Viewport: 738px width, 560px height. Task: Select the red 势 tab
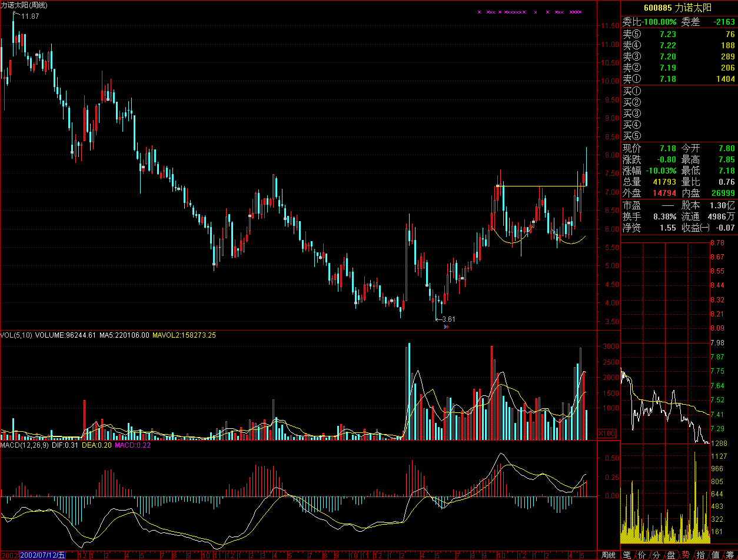pos(686,555)
